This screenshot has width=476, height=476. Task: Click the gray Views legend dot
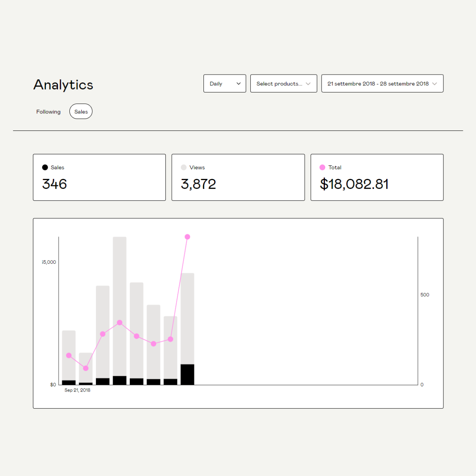pos(184,167)
